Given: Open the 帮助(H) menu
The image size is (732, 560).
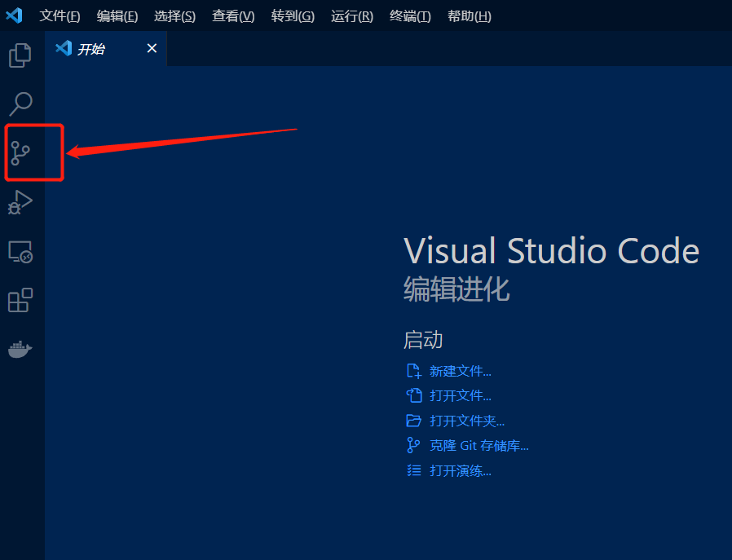Looking at the screenshot, I should tap(470, 16).
